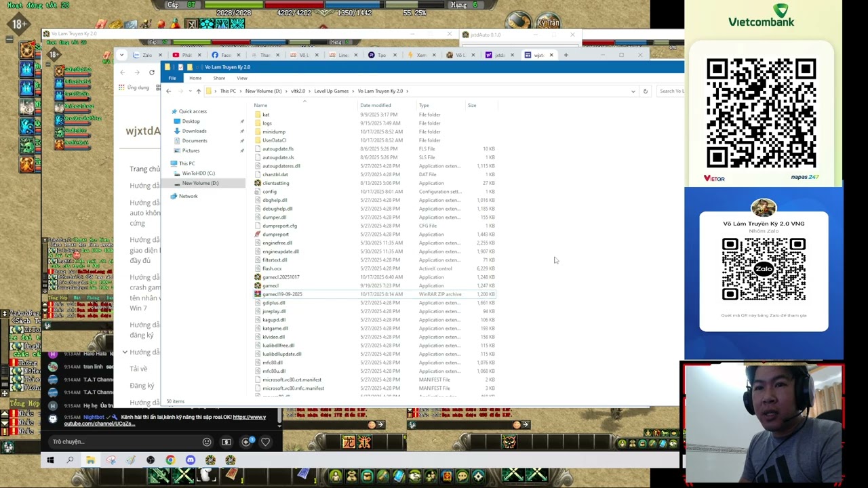868x488 pixels.
Task: Open the Trang chủ page link
Action: point(145,169)
